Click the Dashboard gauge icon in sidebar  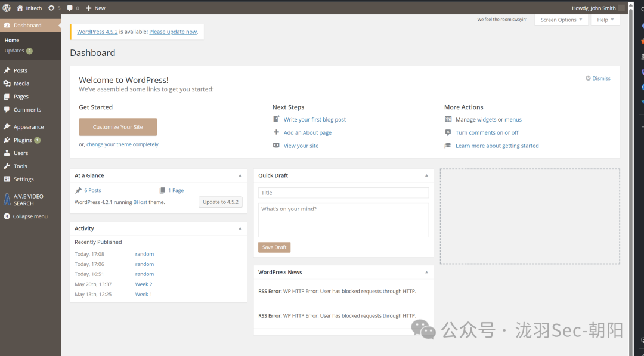click(7, 25)
